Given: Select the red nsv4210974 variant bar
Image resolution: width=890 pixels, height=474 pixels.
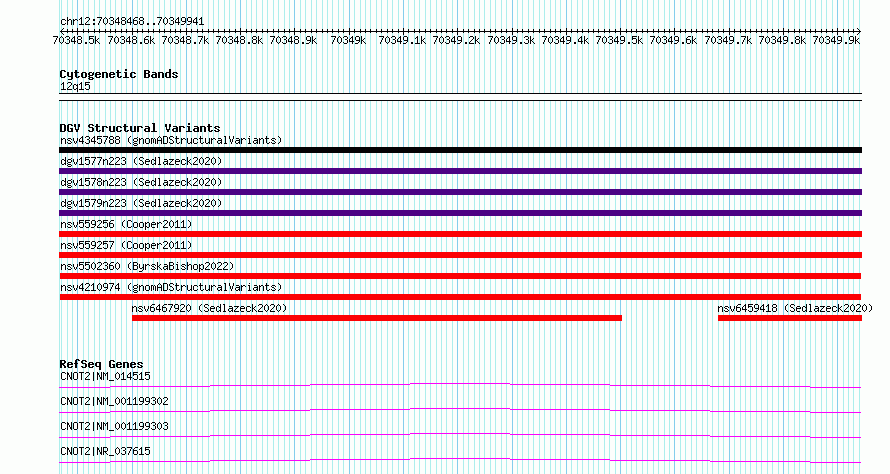Looking at the screenshot, I should coord(460,297).
